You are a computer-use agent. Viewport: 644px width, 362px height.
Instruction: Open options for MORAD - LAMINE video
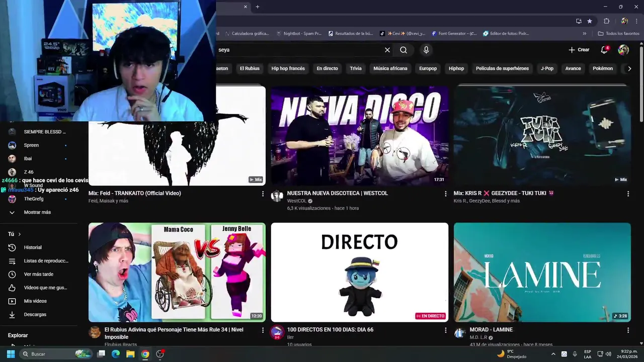pos(628,330)
